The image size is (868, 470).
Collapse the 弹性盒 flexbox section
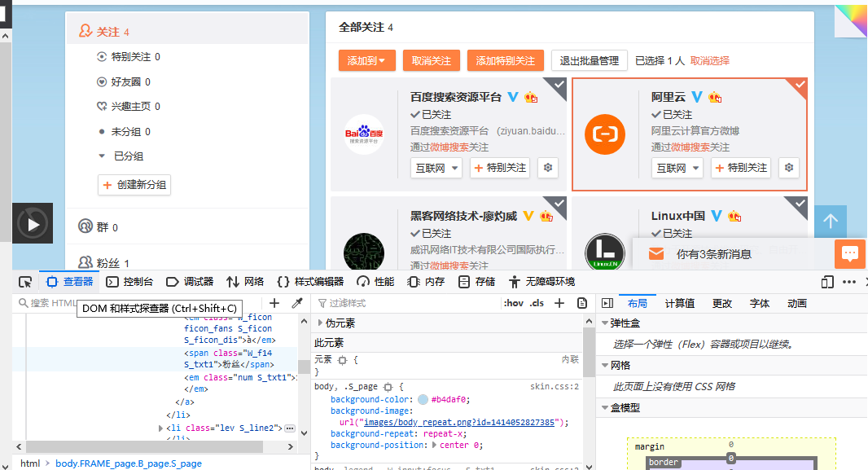tap(605, 323)
